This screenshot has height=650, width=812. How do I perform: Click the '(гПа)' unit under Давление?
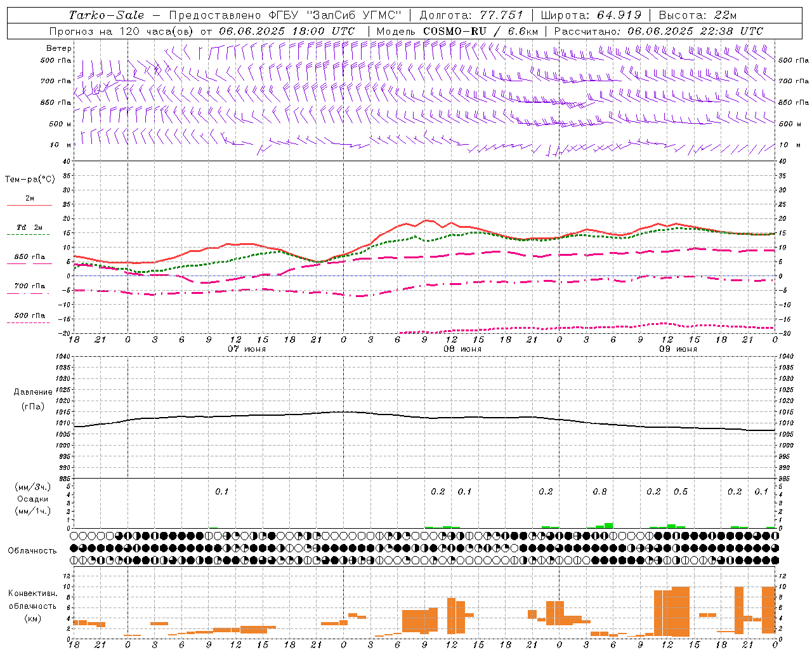point(33,407)
